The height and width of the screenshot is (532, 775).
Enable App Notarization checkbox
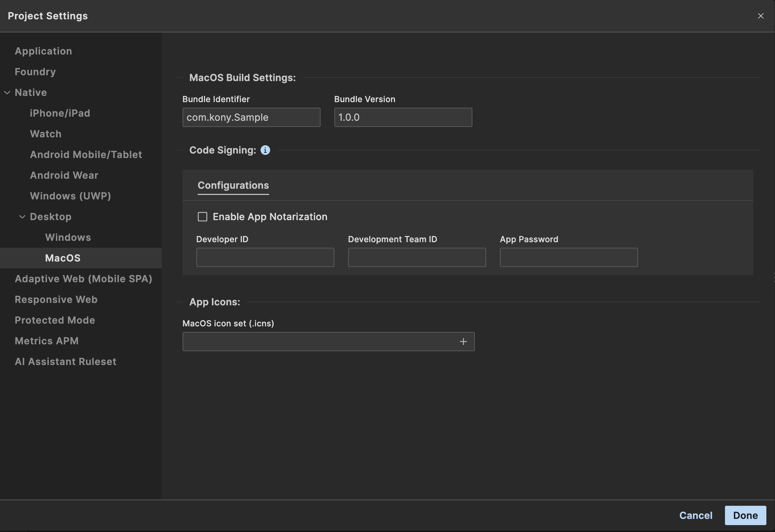203,217
